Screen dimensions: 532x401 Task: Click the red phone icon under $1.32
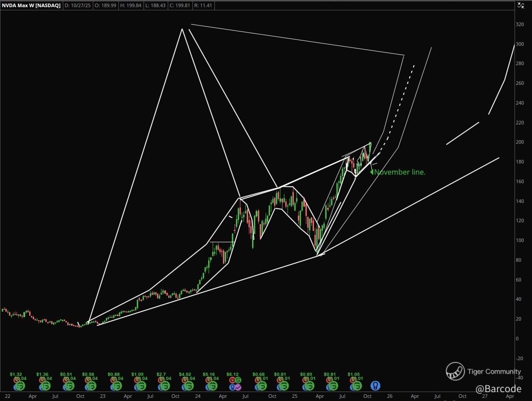[x=15, y=380]
